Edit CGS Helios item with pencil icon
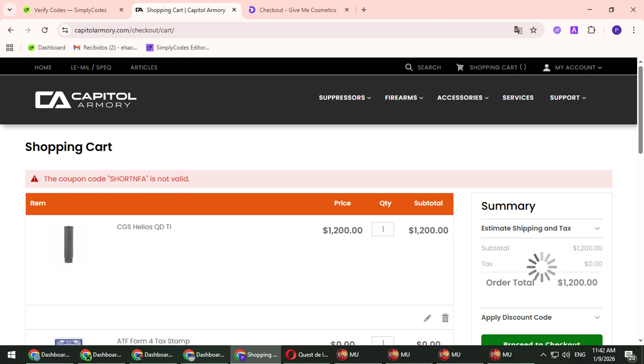 pyautogui.click(x=427, y=318)
